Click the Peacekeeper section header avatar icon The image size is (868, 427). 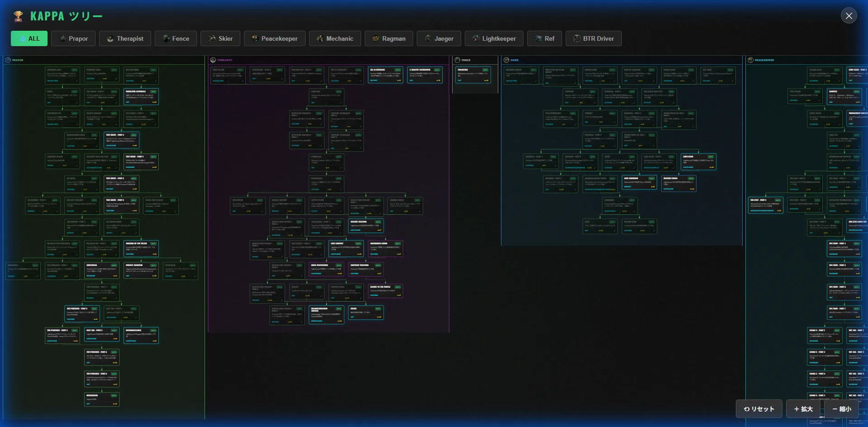coord(751,60)
